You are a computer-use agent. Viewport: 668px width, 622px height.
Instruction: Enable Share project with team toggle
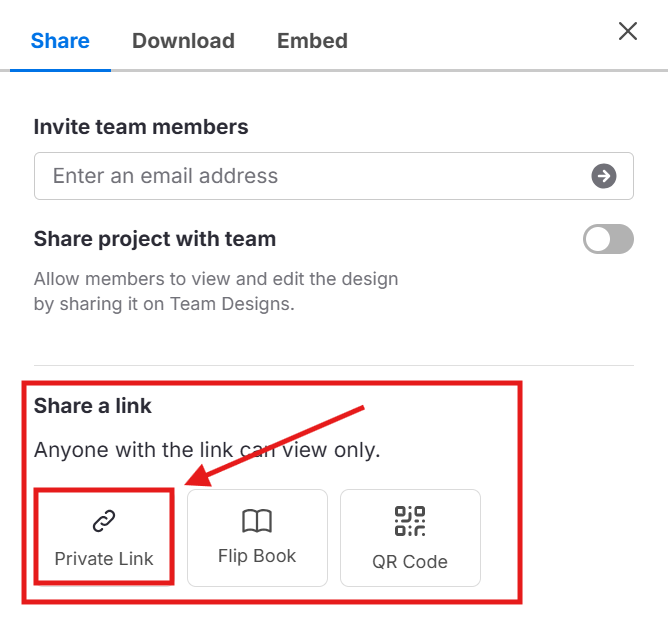(x=608, y=239)
